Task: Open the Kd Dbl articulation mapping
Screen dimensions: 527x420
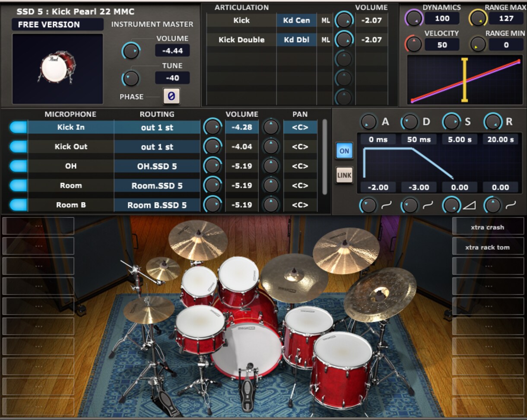Action: click(296, 40)
